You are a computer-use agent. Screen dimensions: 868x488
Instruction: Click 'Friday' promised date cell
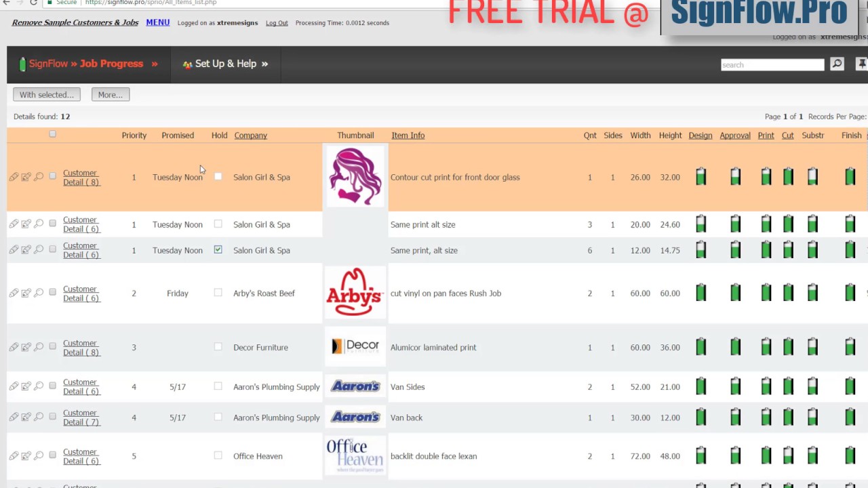(177, 293)
